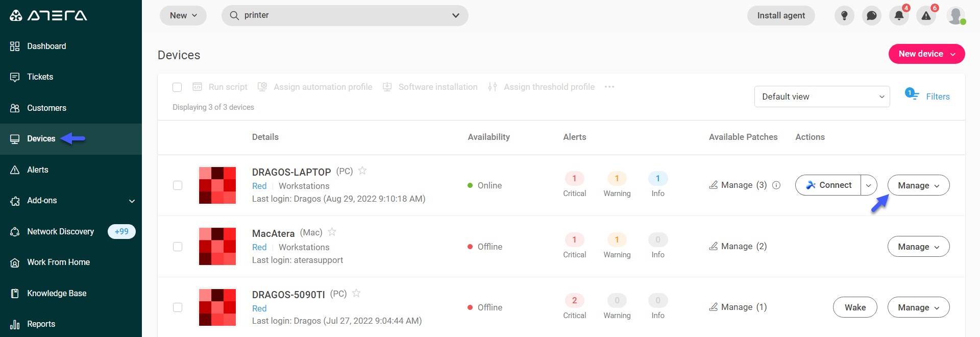
Task: Click the search magnifier icon
Action: coord(234,15)
